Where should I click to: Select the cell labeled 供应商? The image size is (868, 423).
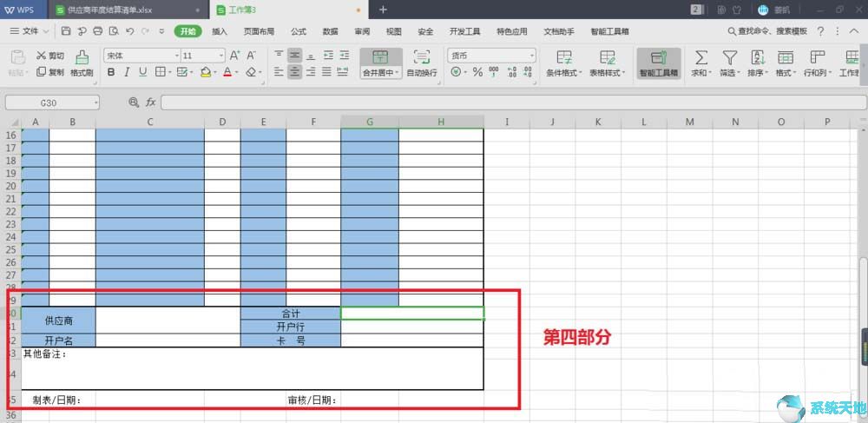pos(59,321)
